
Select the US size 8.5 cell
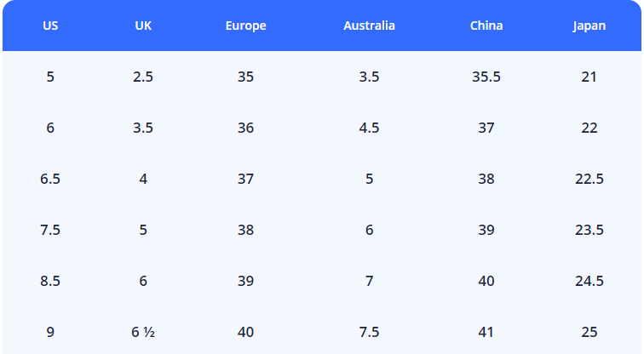click(50, 281)
